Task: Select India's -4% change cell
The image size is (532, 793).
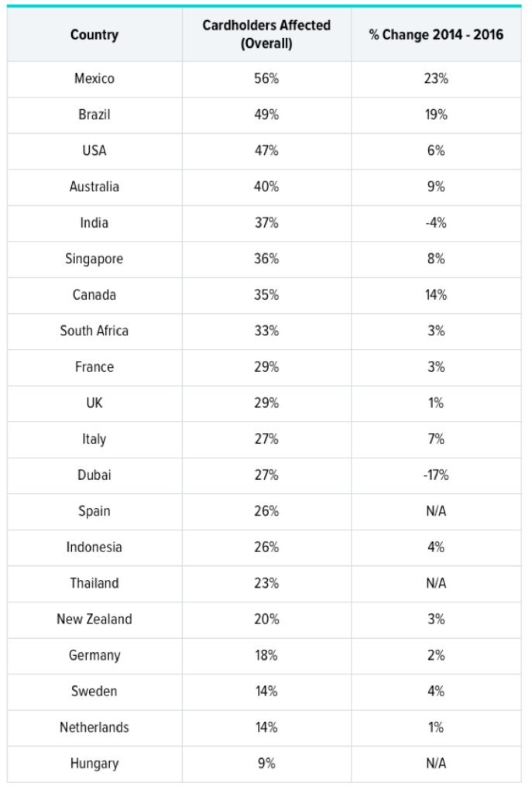Action: (x=436, y=223)
